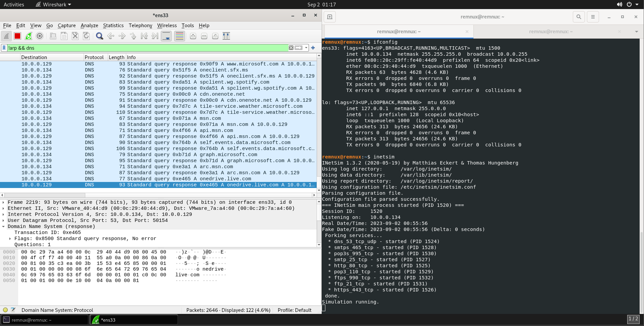The image size is (644, 326).
Task: Open the Statistics menu
Action: (x=113, y=26)
